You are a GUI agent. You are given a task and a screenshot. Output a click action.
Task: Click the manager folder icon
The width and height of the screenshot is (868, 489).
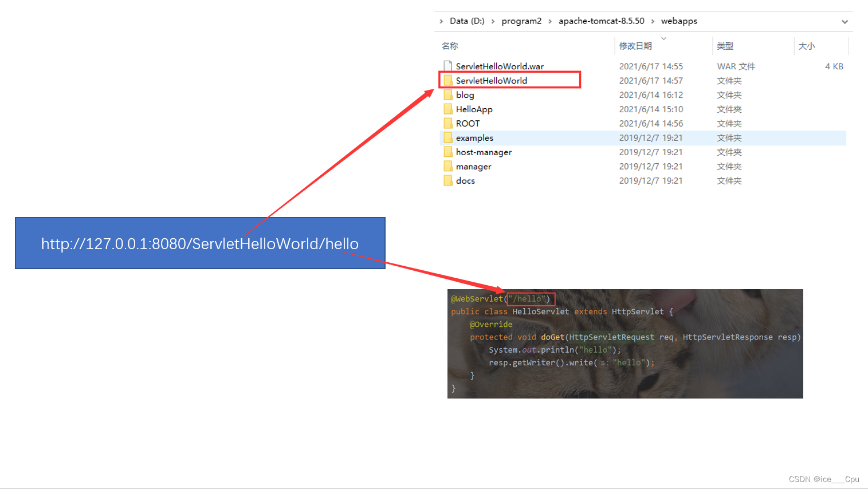[x=448, y=166]
